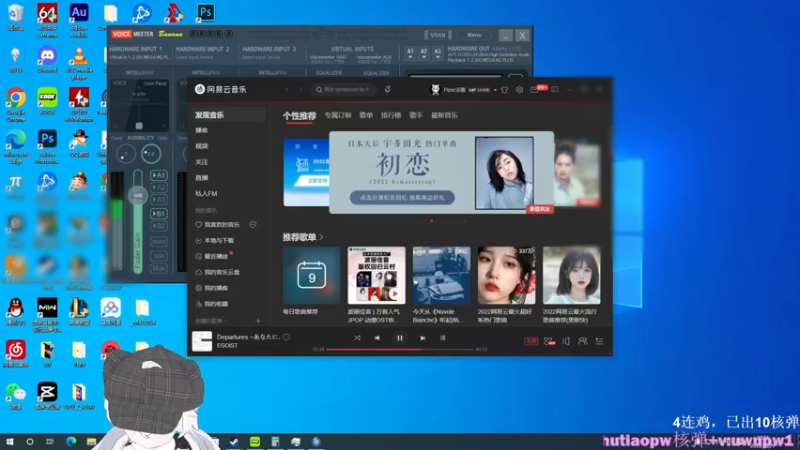Viewport: 800px width, 450px height.
Task: Click the VBAN button in Voicemeeter
Action: 438,35
